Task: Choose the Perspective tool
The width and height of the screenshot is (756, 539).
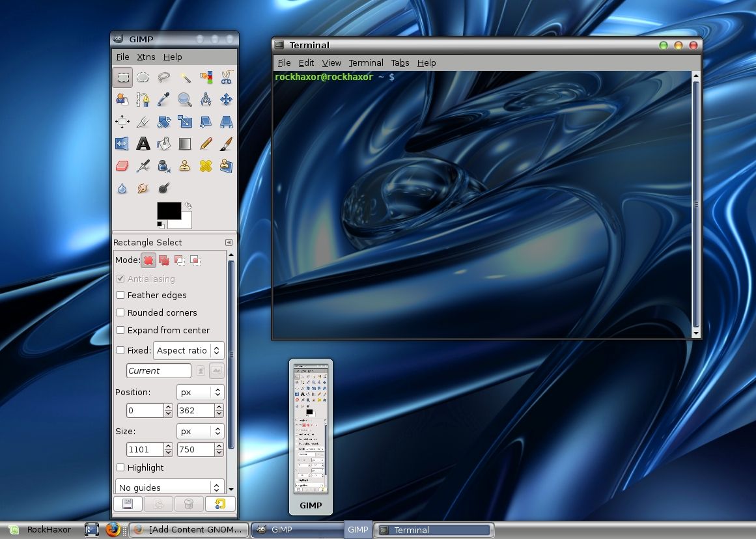Action: click(226, 122)
